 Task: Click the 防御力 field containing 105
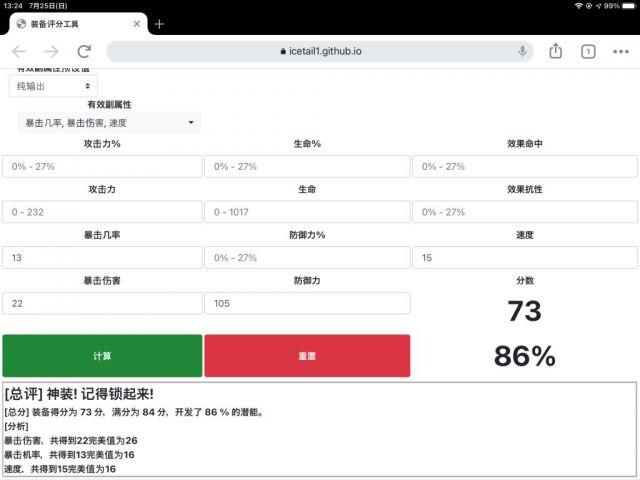point(307,303)
